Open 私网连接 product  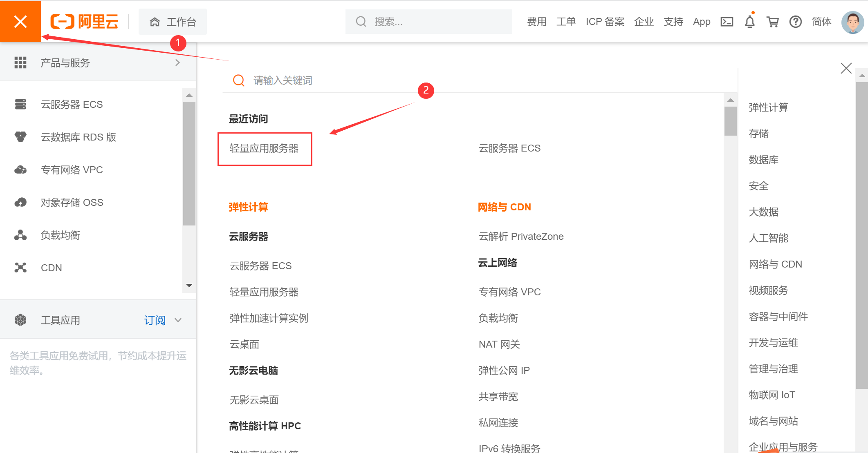click(498, 423)
